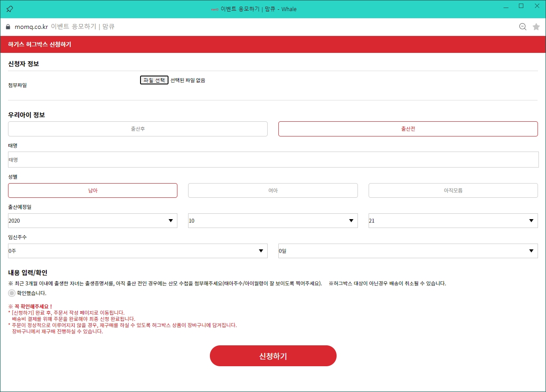Open the due date month dropdown 10

point(273,220)
